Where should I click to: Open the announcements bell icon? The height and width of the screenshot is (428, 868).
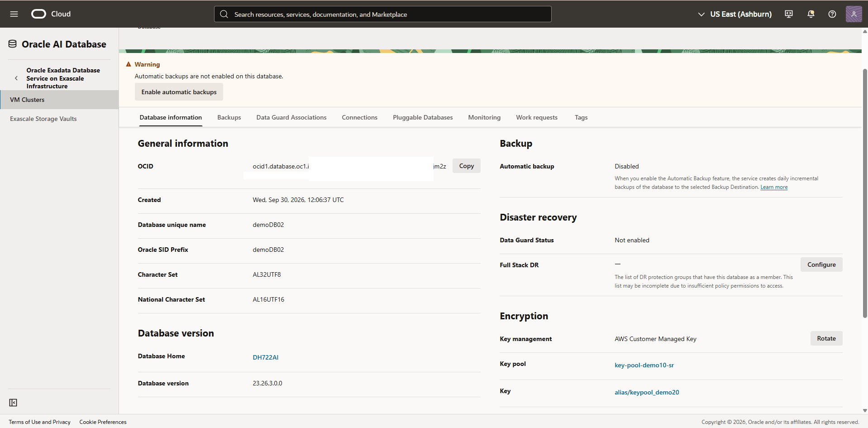coord(811,14)
